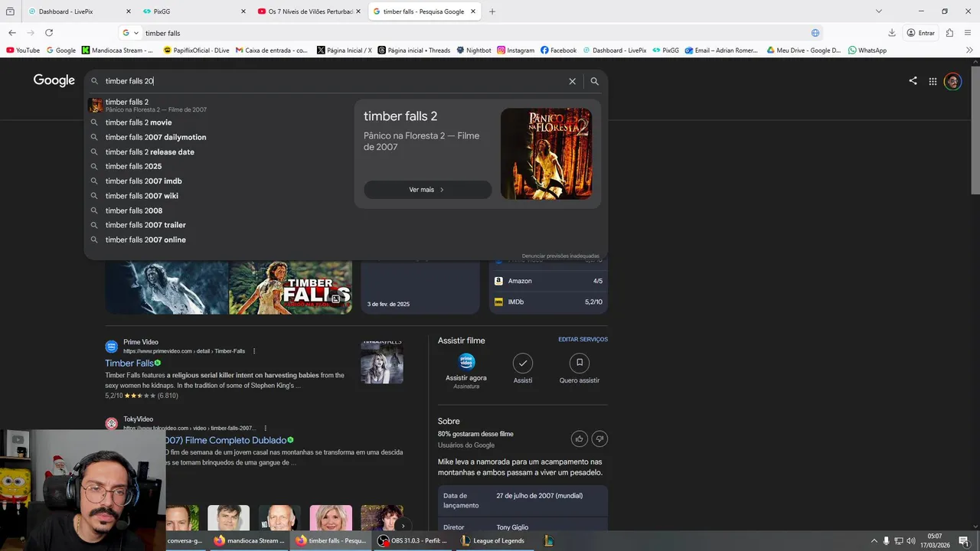Open the Google apps grid
This screenshot has height=551, width=980.
(933, 81)
